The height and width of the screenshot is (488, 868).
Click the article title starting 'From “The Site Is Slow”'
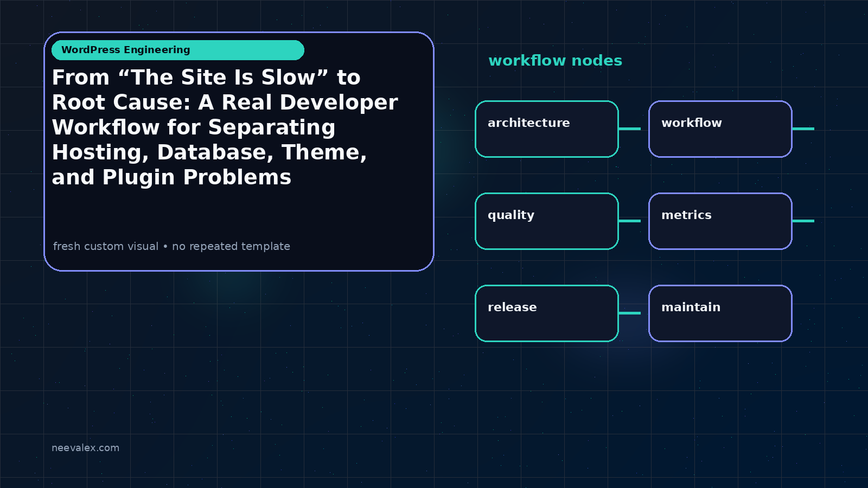point(225,127)
